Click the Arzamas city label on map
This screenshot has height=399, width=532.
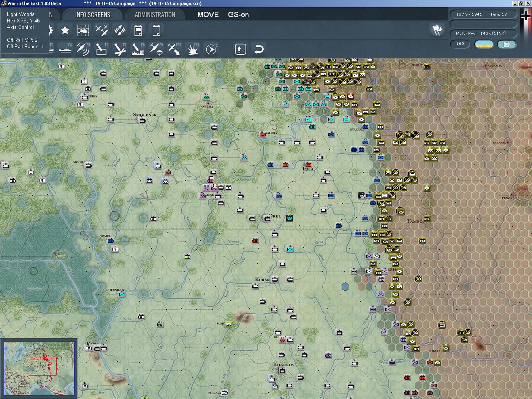495,66
